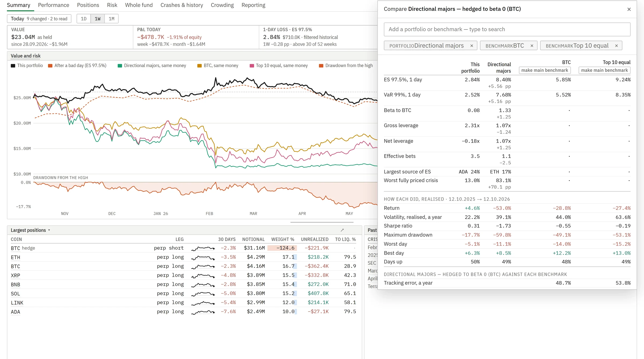Toggle This portfolio legend swatch
The image size is (644, 359).
tap(13, 66)
